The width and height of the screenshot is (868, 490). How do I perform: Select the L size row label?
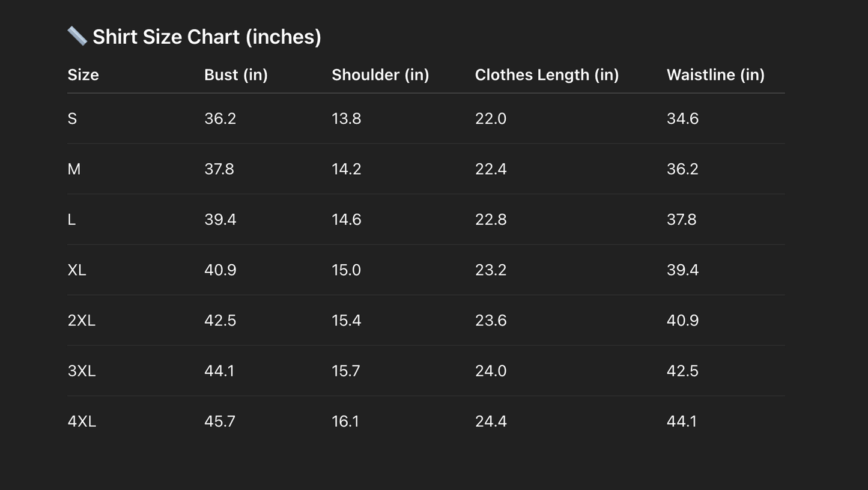pyautogui.click(x=71, y=220)
